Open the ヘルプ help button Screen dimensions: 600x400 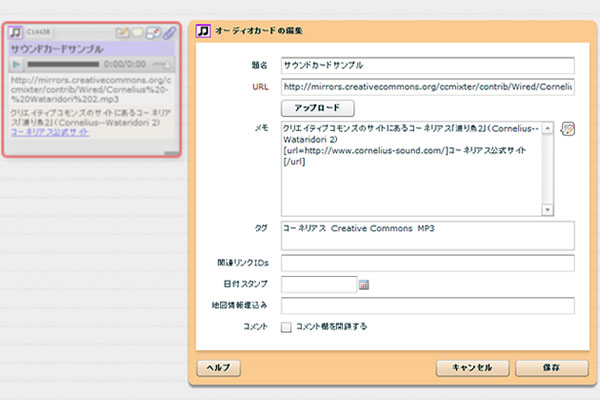point(219,367)
